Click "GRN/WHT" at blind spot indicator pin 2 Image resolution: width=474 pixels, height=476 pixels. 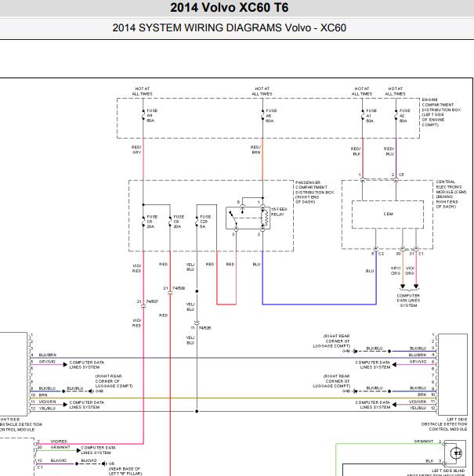(x=424, y=442)
